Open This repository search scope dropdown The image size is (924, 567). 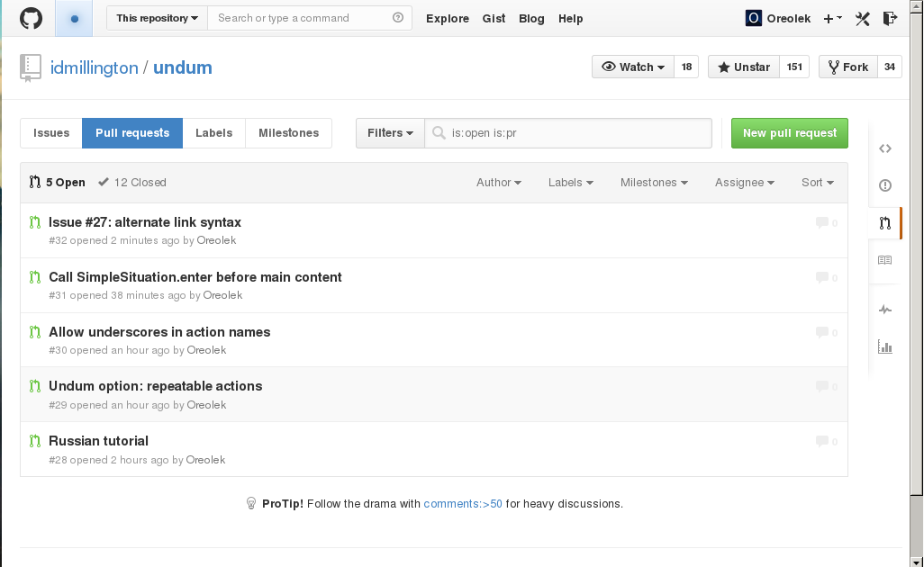pyautogui.click(x=157, y=18)
